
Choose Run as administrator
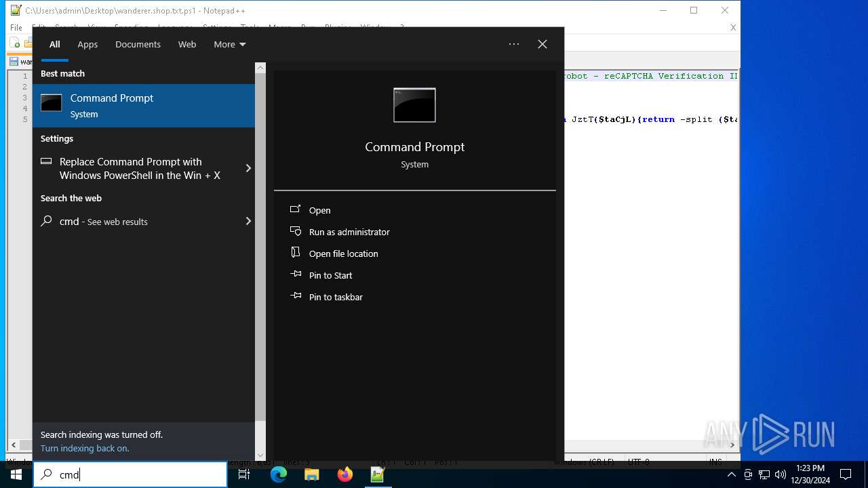pyautogui.click(x=349, y=232)
